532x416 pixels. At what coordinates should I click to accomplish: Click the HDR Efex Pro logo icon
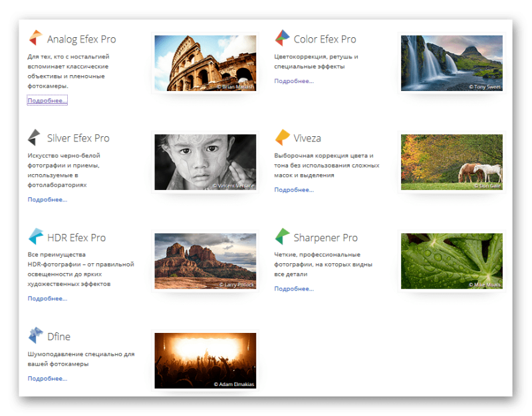click(36, 237)
